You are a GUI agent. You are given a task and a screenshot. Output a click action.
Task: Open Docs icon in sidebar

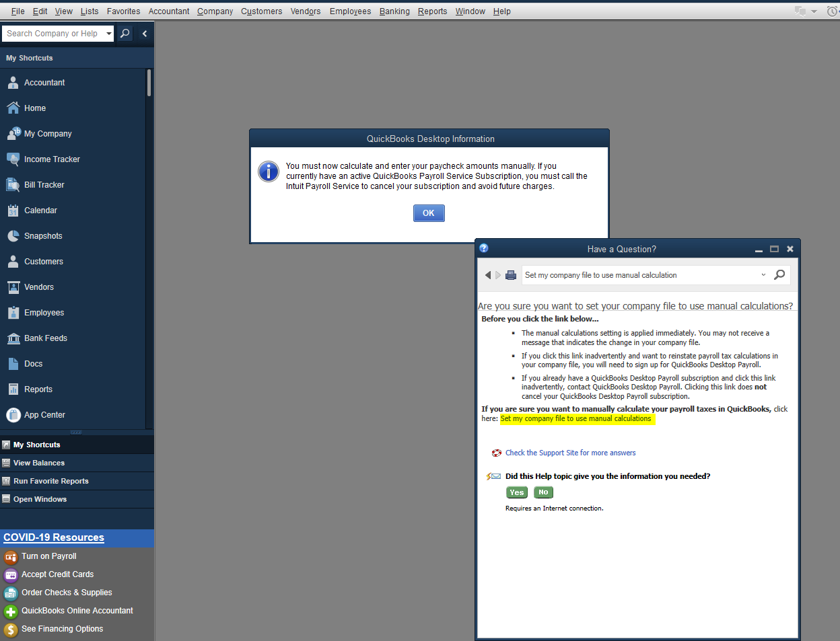click(13, 364)
